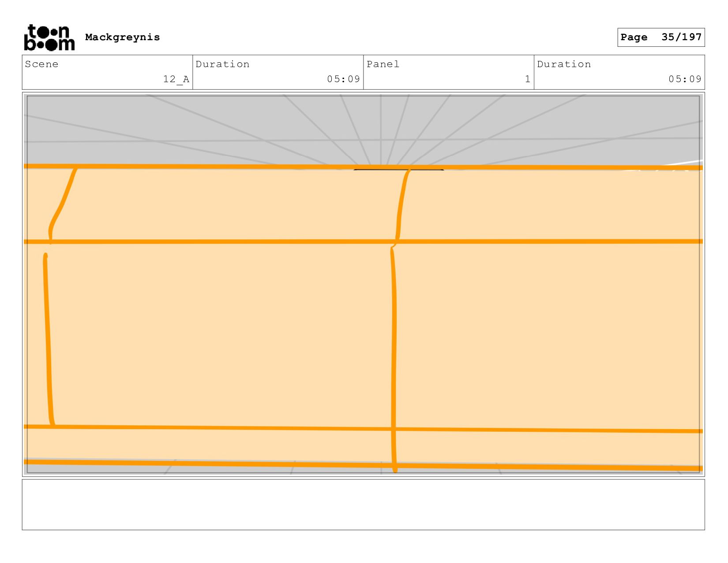Image resolution: width=728 pixels, height=563 pixels.
Task: Select the project title 'Mackgreynis'
Action: pos(122,37)
